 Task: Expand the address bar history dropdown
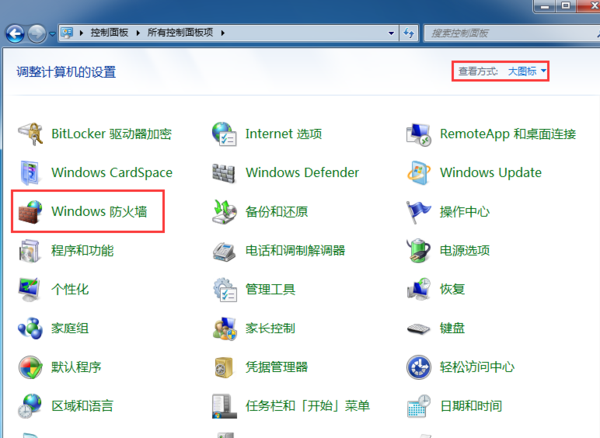click(x=391, y=33)
